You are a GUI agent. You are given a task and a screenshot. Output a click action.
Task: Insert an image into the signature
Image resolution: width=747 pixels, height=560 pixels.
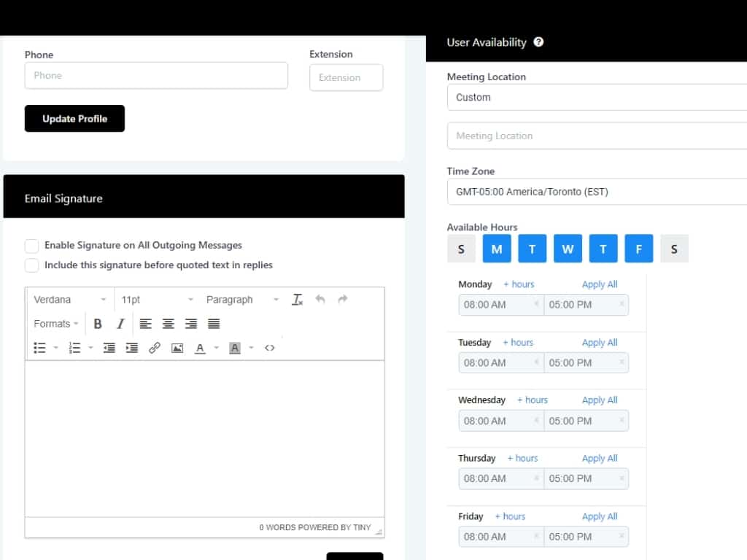pos(177,348)
